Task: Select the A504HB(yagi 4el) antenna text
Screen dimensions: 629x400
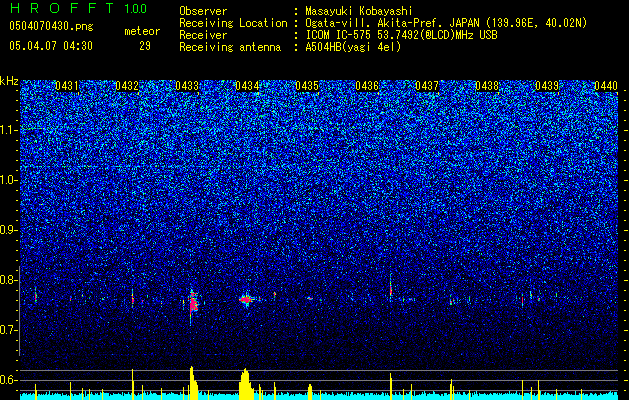Action: (x=353, y=47)
